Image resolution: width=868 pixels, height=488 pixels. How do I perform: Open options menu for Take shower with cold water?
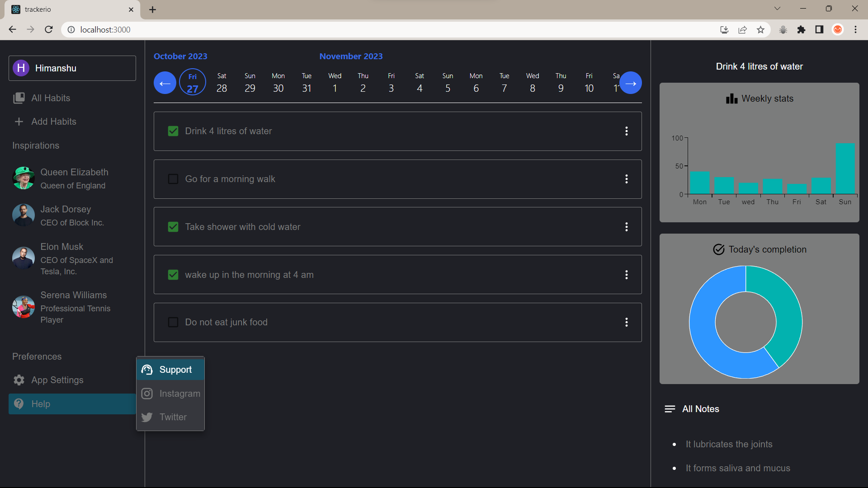click(x=626, y=227)
